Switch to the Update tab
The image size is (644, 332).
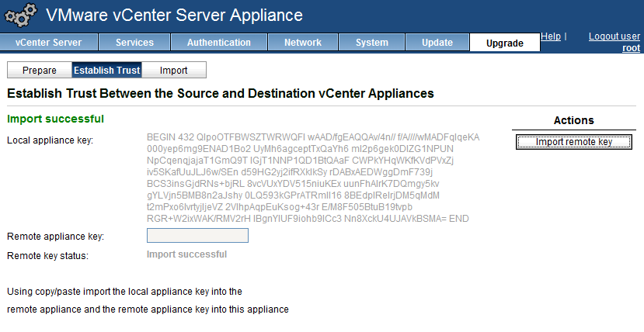[437, 43]
